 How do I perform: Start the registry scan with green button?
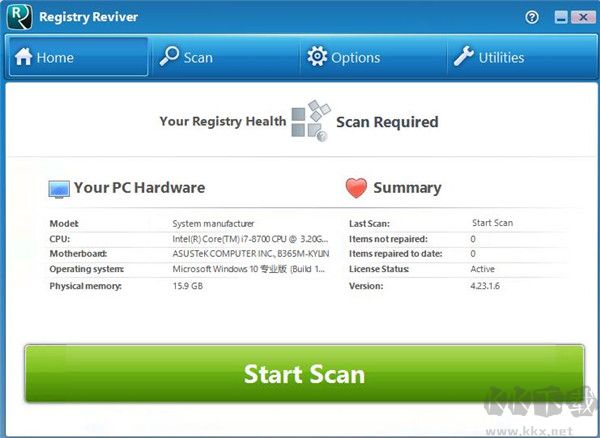click(305, 374)
